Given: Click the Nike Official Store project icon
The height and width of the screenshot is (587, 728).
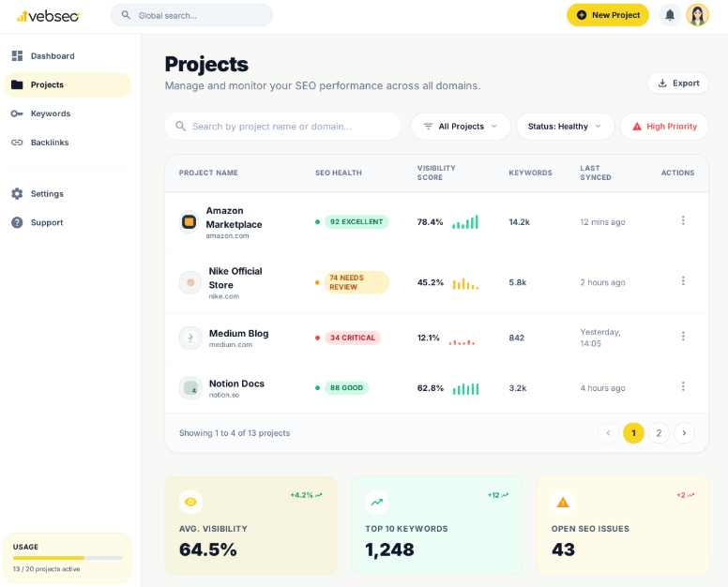Looking at the screenshot, I should tap(190, 282).
